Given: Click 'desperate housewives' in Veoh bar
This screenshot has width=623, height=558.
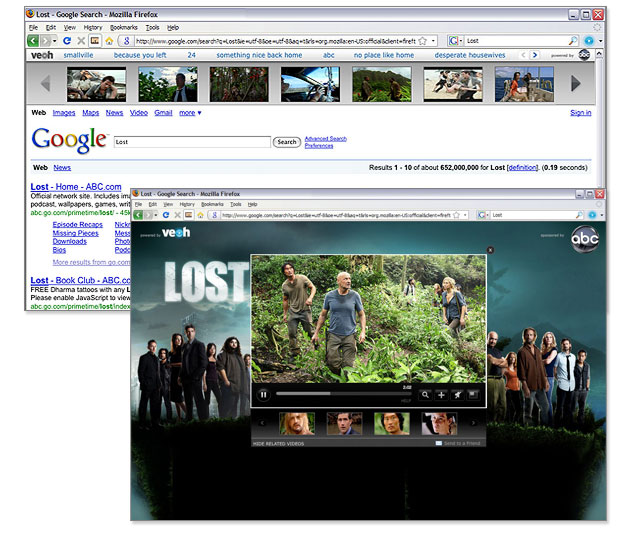Looking at the screenshot, I should coord(470,55).
